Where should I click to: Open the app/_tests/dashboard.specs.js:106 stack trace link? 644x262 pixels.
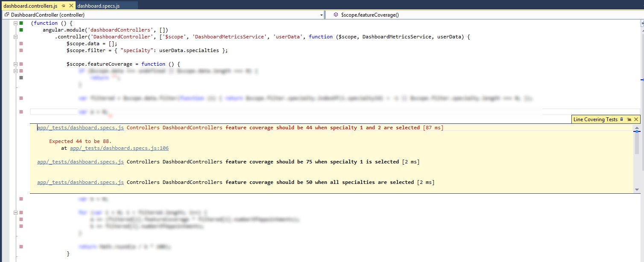(119, 148)
